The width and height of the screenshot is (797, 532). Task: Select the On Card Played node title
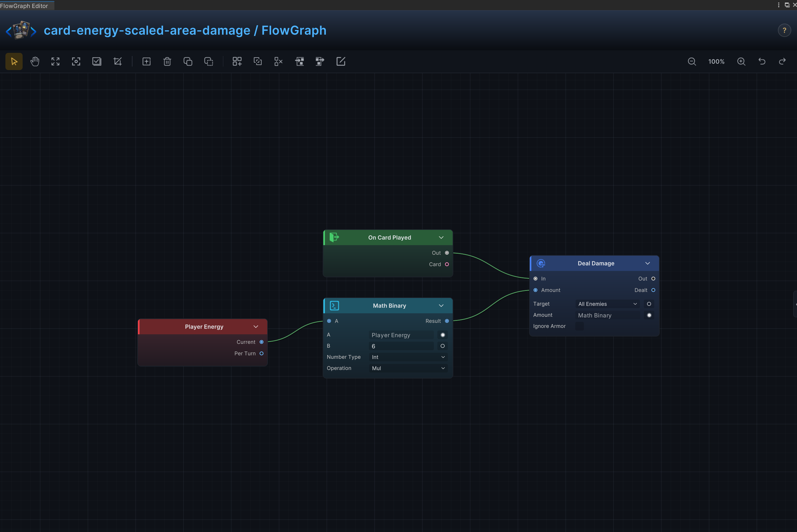point(389,238)
